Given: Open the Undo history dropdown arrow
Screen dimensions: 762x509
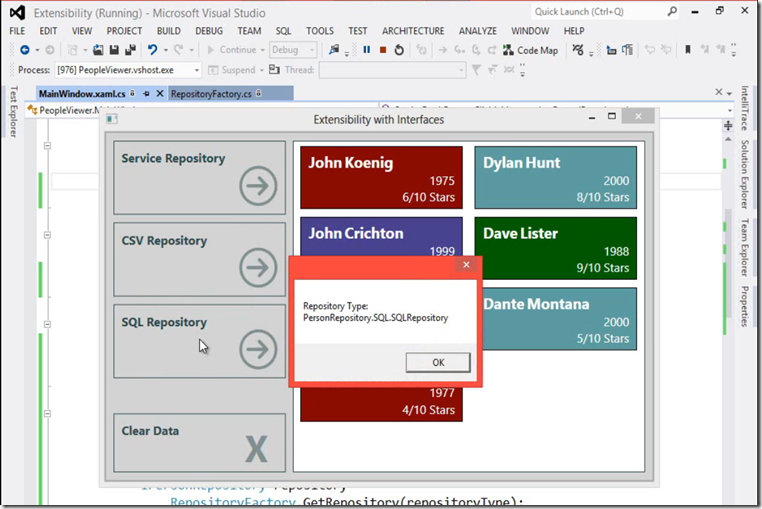Looking at the screenshot, I should pos(166,50).
